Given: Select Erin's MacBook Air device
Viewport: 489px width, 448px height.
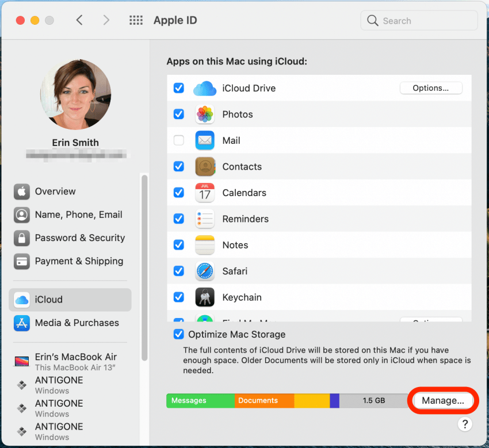Looking at the screenshot, I should pyautogui.click(x=70, y=362).
